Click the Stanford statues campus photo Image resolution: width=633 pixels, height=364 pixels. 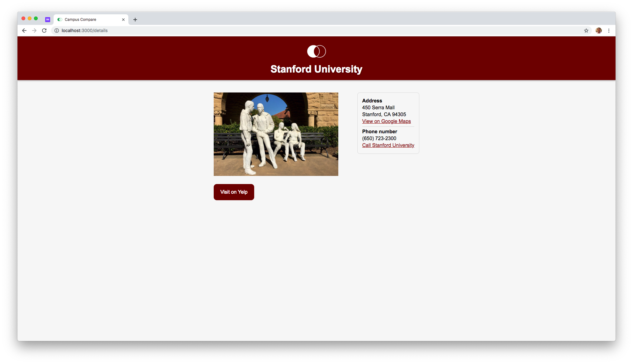point(276,134)
